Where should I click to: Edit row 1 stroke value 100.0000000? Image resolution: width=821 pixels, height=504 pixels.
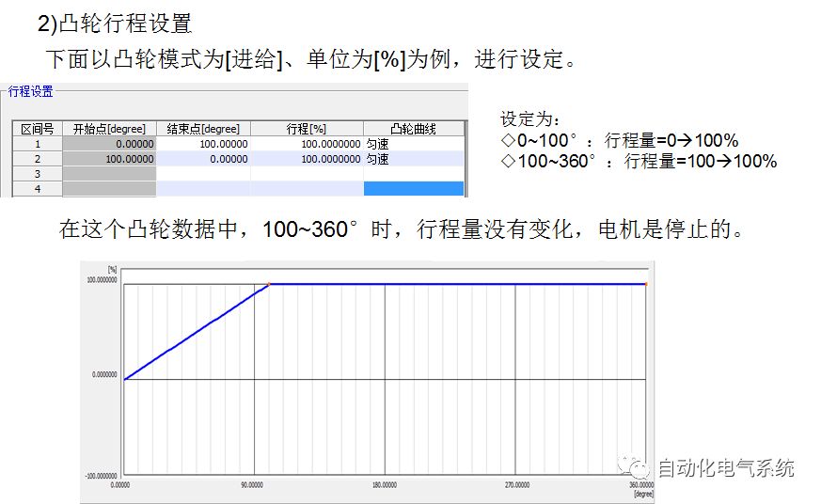point(307,144)
